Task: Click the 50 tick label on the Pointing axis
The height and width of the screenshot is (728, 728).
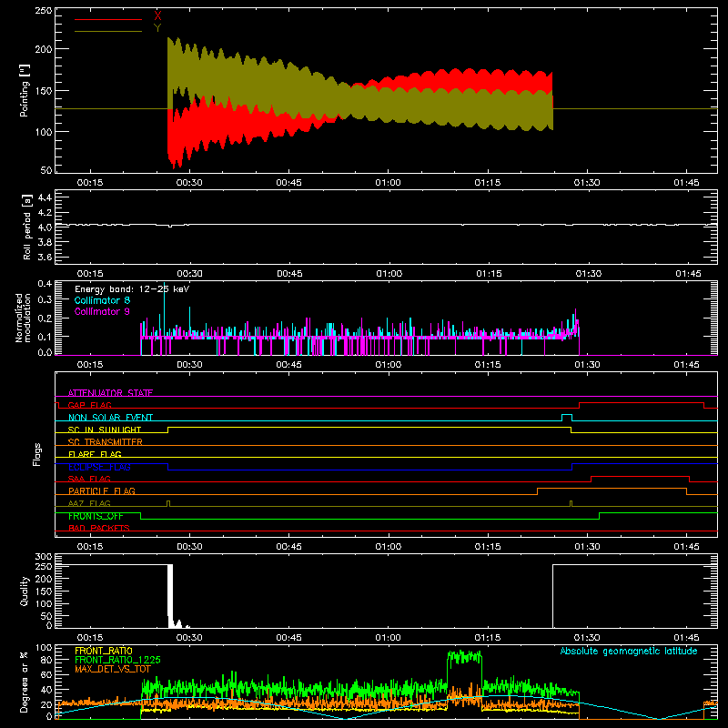Action: coord(46,170)
